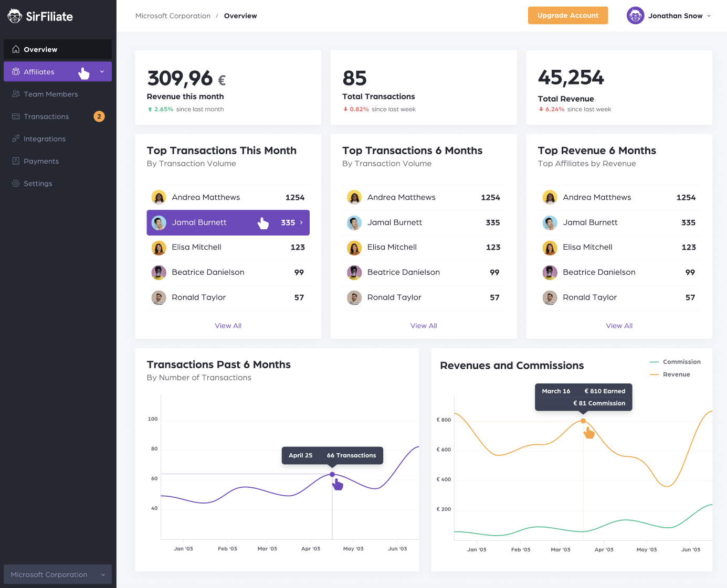Click Jonathan Snow's profile avatar
The image size is (727, 588).
635,16
